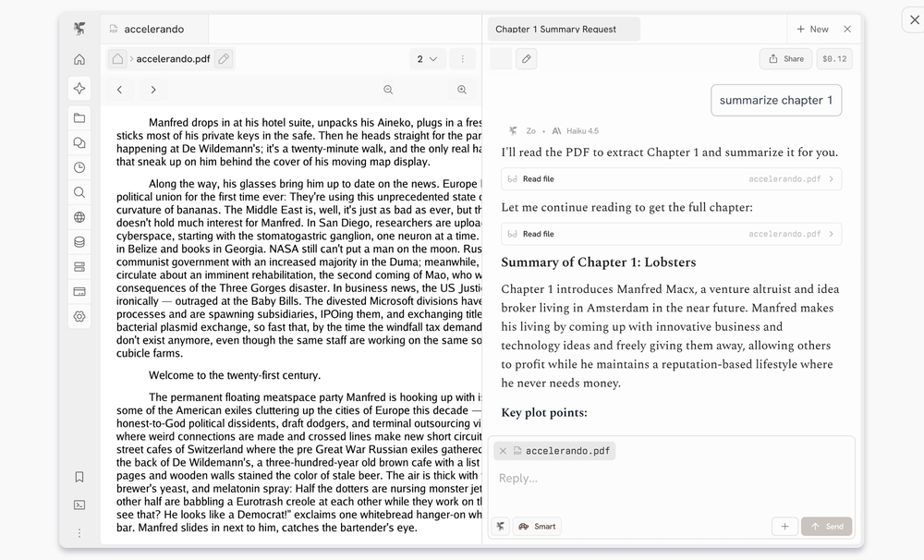Open recent history via the clock icon
The width and height of the screenshot is (924, 560).
79,167
